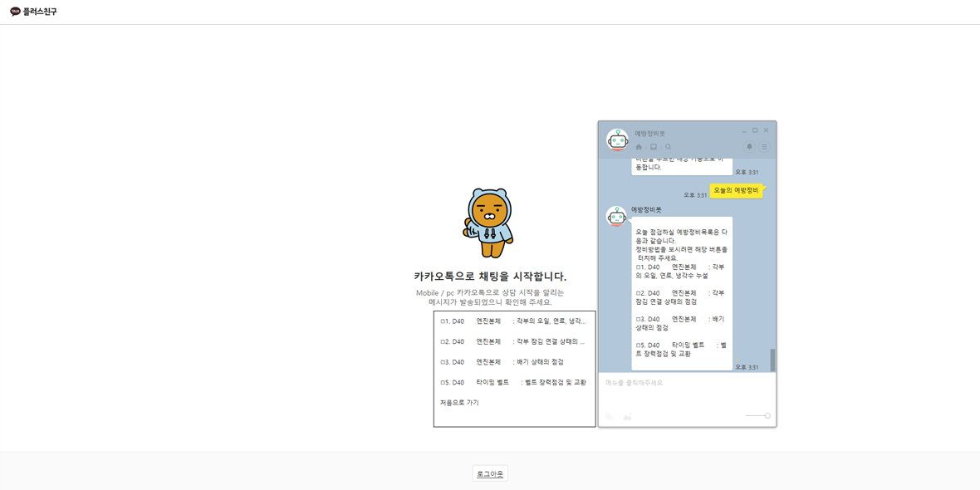Choose menu item '1. D40 엔진본체 각부의 오일, 연료'

tap(514, 321)
